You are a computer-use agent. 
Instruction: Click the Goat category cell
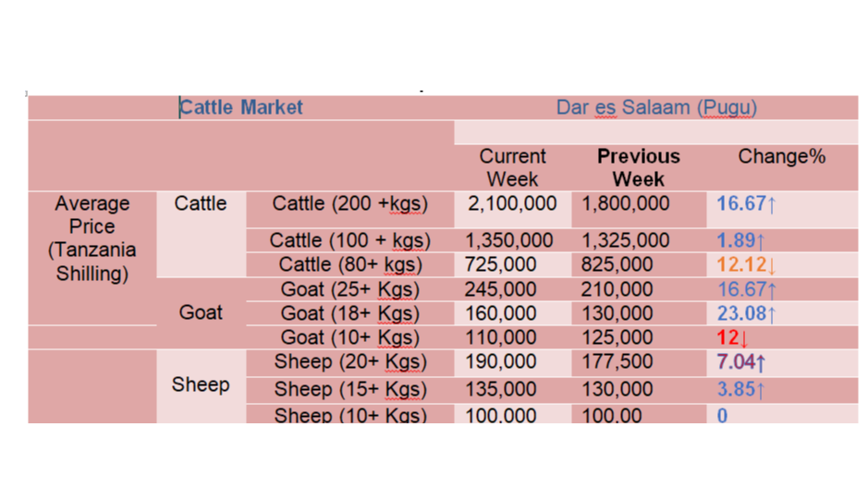(201, 312)
